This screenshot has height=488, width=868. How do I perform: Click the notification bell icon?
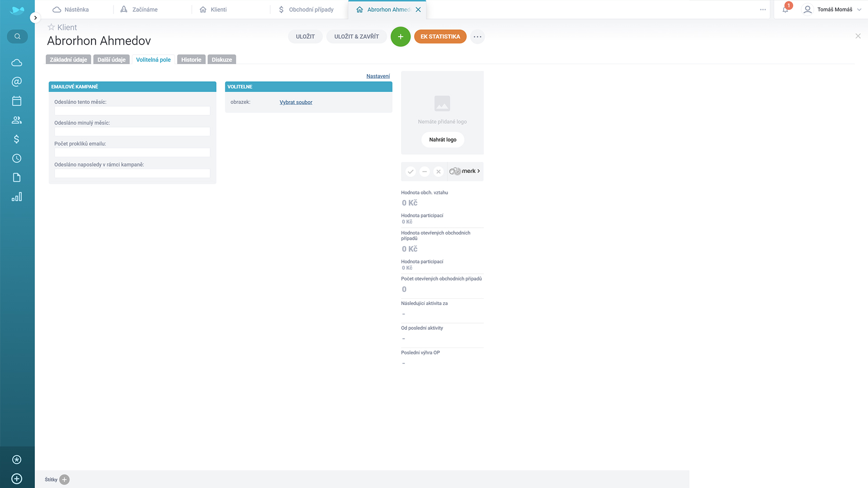pos(785,9)
